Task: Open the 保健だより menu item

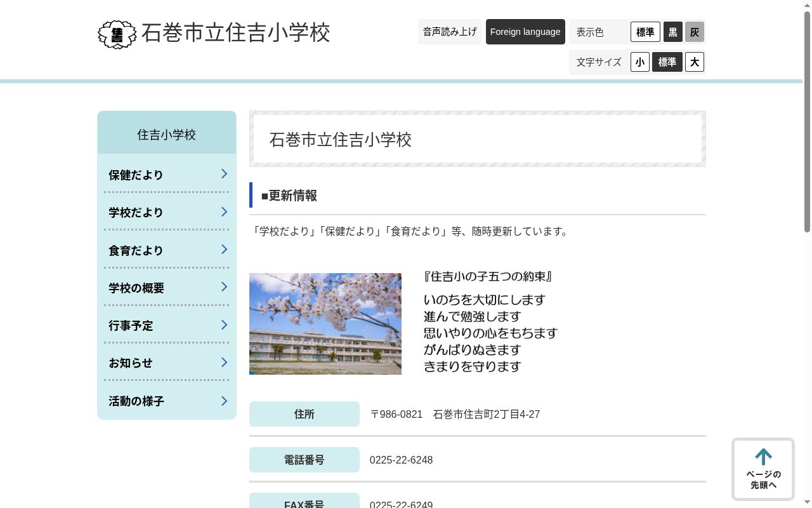Action: [x=167, y=175]
